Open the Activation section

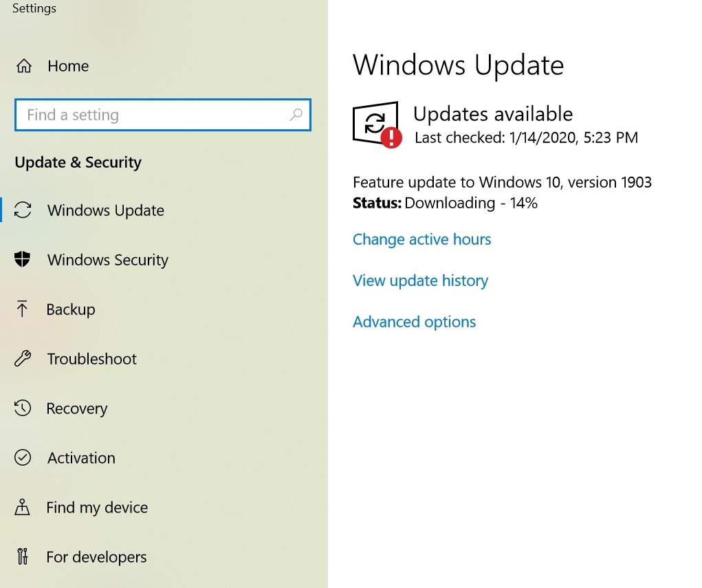coord(82,458)
